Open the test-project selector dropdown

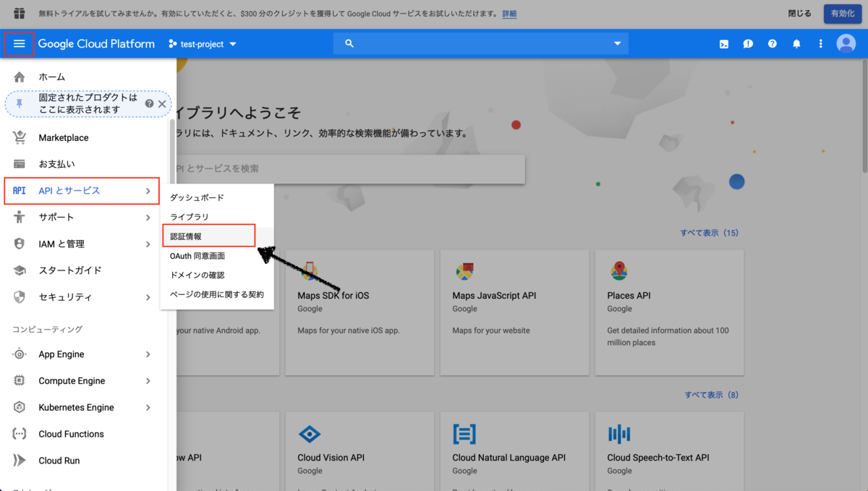click(x=203, y=44)
